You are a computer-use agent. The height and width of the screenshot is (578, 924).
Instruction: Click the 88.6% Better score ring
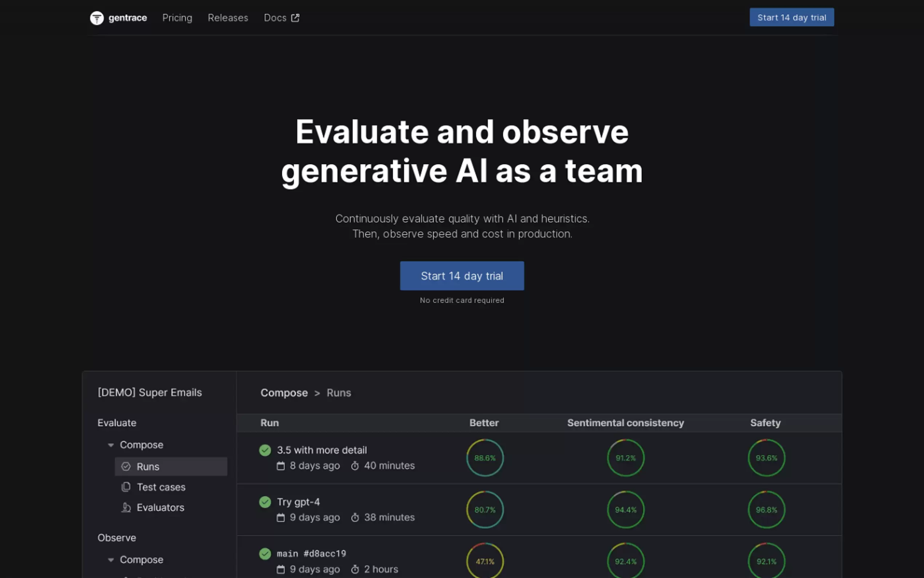click(x=485, y=458)
